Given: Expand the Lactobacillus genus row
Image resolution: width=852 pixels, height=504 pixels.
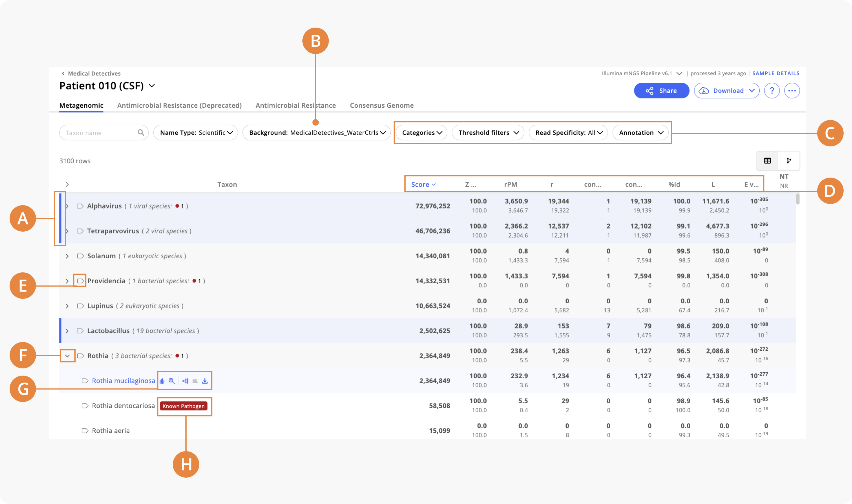Looking at the screenshot, I should (x=67, y=331).
